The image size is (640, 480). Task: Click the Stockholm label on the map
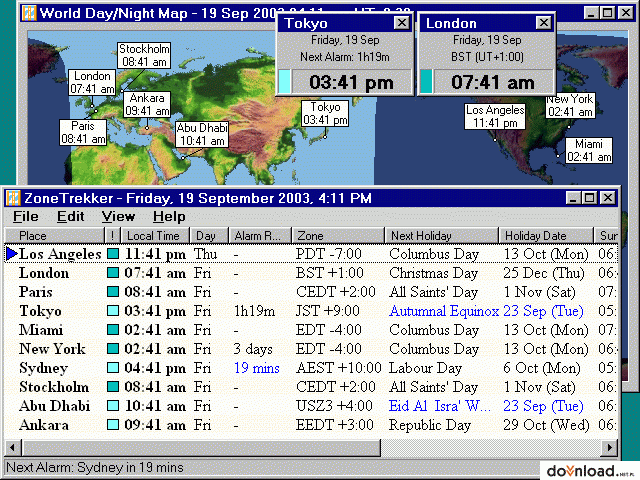coord(144,56)
